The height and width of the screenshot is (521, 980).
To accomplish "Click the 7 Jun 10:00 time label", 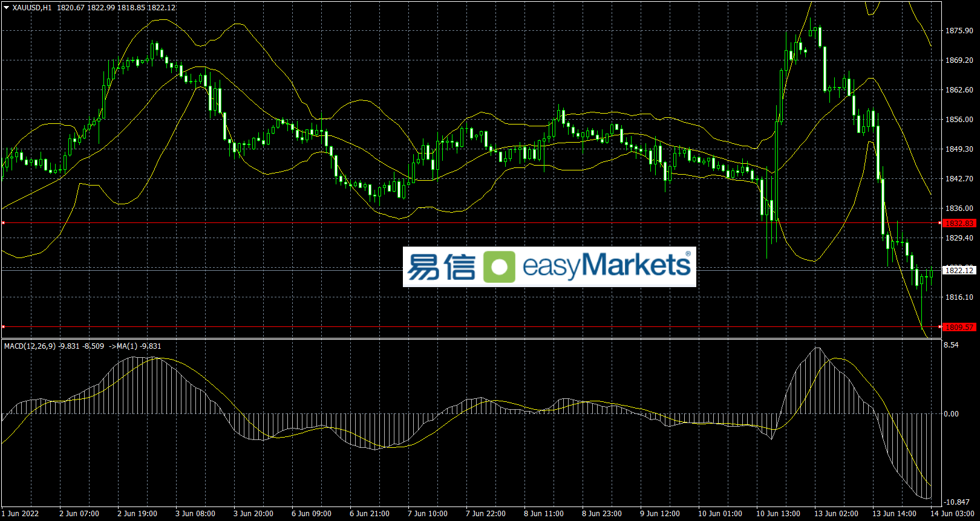I will [x=428, y=514].
